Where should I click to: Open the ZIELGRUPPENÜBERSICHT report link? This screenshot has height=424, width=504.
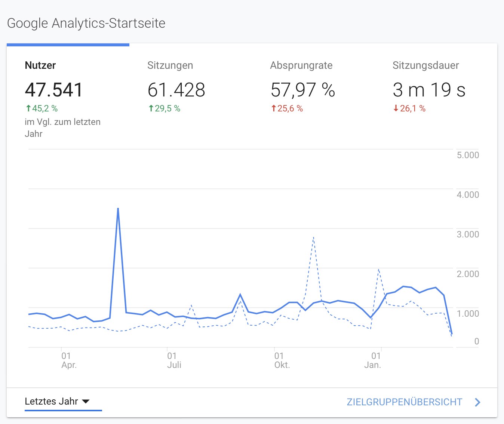click(x=404, y=402)
